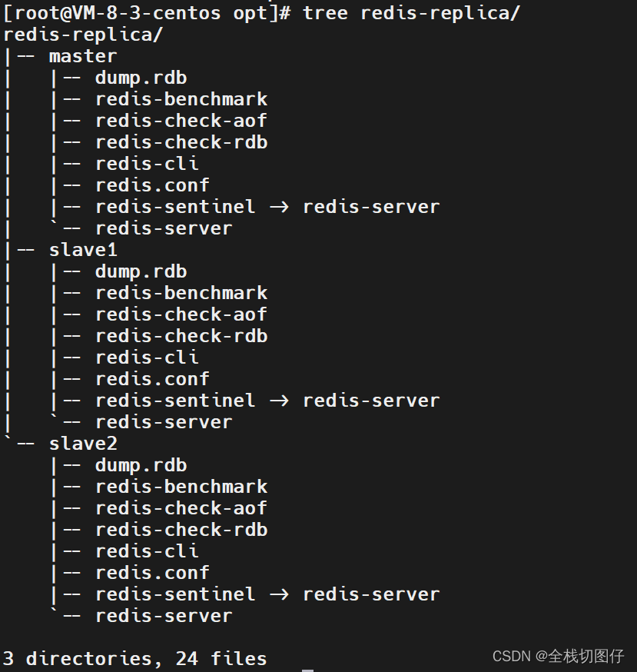Click redis-server at the end of master folder
637x672 pixels.
164,229
